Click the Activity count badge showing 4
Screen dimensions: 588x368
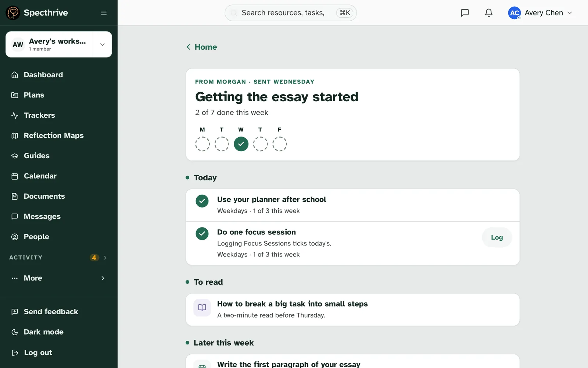pyautogui.click(x=94, y=258)
